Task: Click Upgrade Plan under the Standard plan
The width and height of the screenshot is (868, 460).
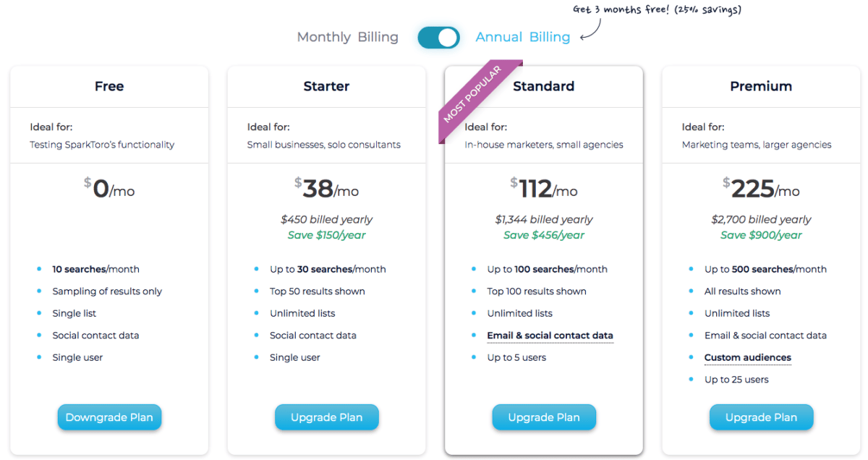Action: [x=544, y=417]
